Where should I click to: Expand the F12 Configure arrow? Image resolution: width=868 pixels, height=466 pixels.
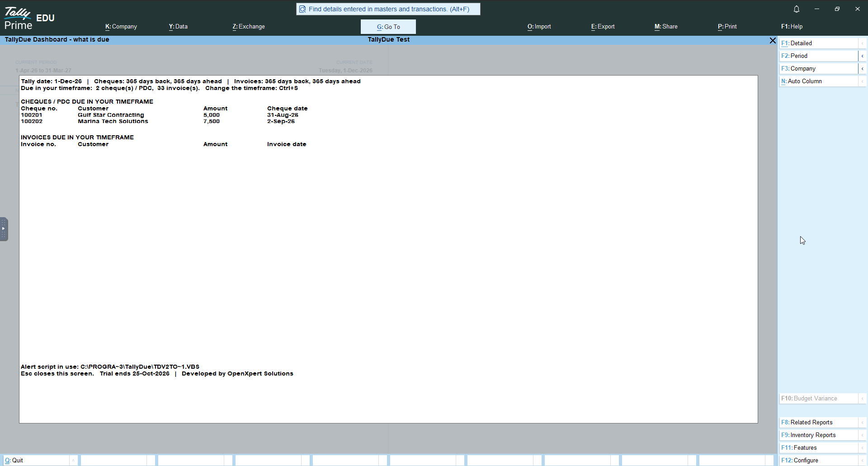pyautogui.click(x=863, y=460)
